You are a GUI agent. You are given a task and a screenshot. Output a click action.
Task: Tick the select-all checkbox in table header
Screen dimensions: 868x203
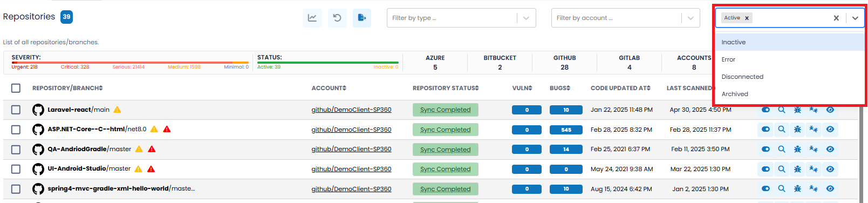click(16, 88)
